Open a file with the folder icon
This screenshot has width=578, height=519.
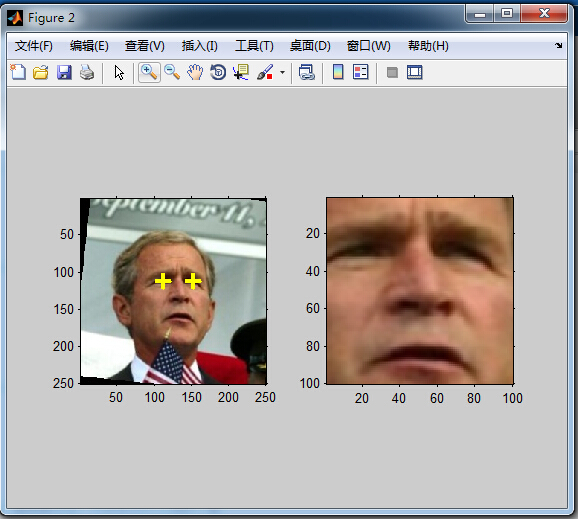tap(41, 72)
